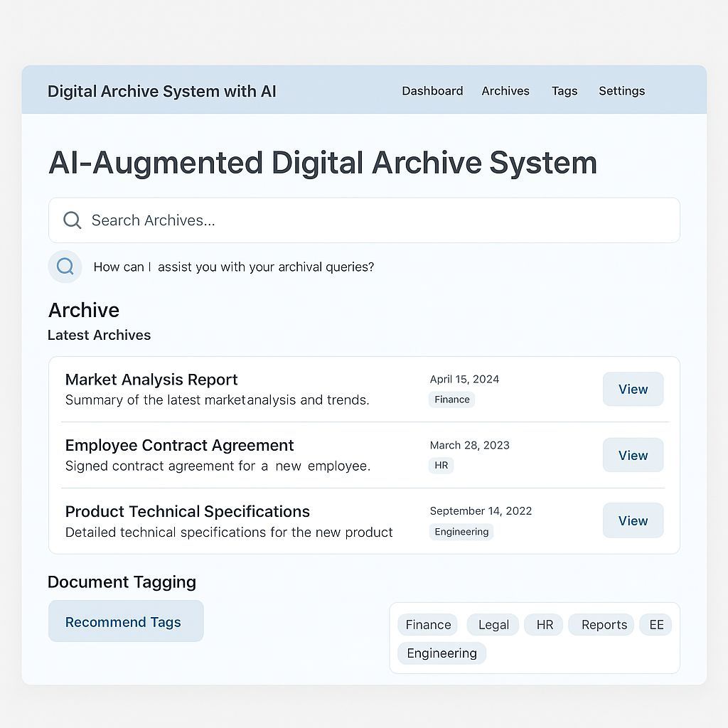Select the Legal tag chip
Screen dimensions: 728x728
coord(493,625)
